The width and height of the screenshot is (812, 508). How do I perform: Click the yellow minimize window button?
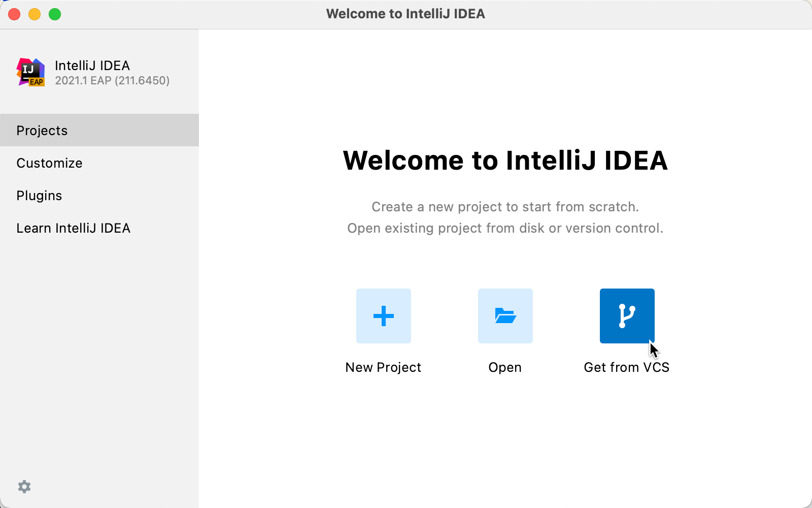click(x=33, y=14)
